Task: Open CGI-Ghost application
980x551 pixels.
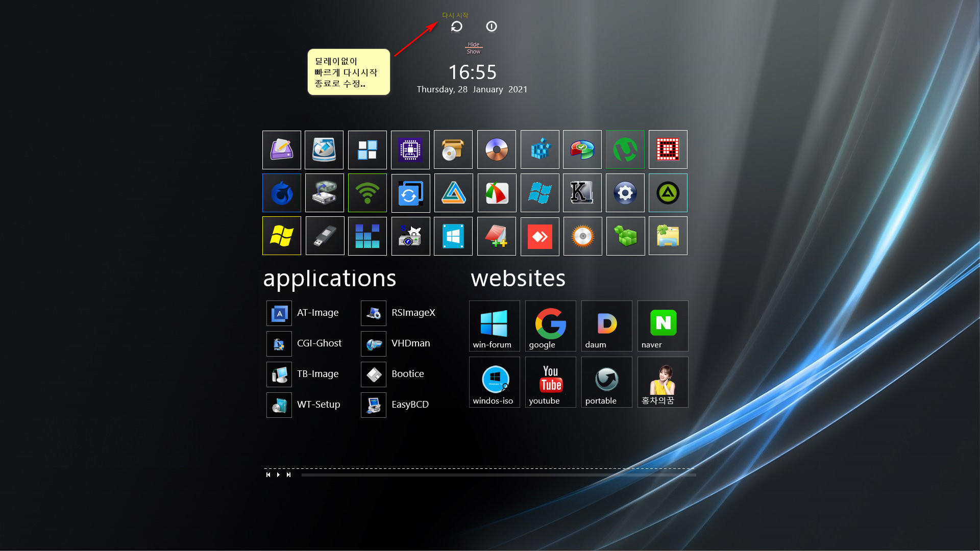Action: point(304,343)
